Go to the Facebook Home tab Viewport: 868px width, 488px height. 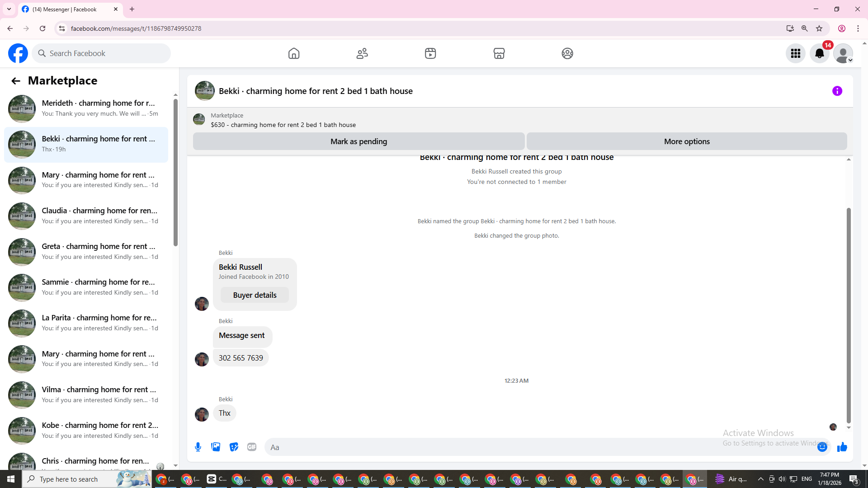(x=294, y=53)
